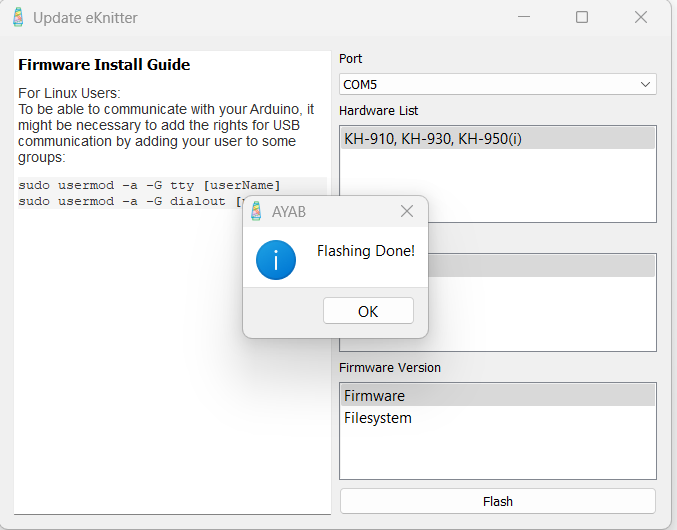Click the Firmware Install Guide heading
Screen dimensions: 677x530
tap(104, 65)
